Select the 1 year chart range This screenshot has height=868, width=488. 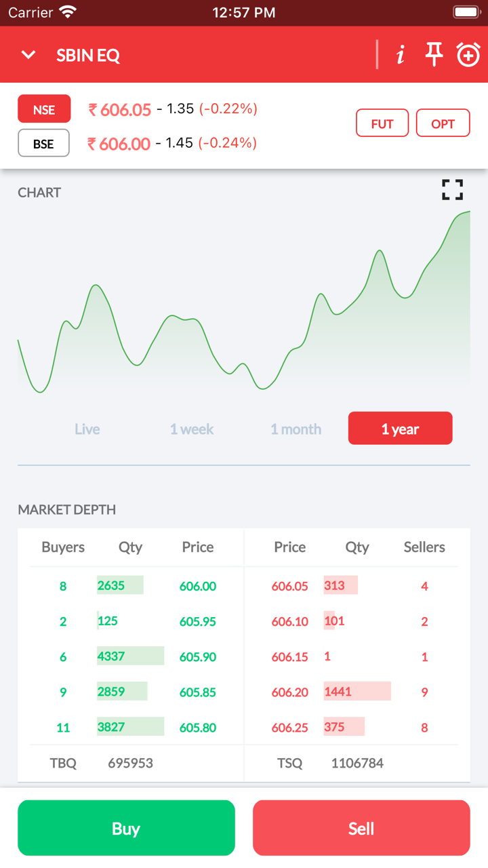pyautogui.click(x=400, y=429)
